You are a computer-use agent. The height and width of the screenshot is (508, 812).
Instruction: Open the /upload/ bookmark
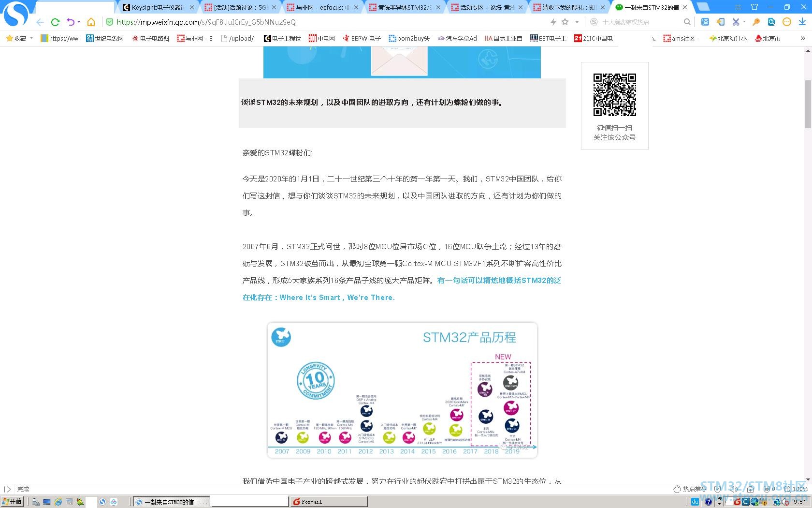coord(237,38)
